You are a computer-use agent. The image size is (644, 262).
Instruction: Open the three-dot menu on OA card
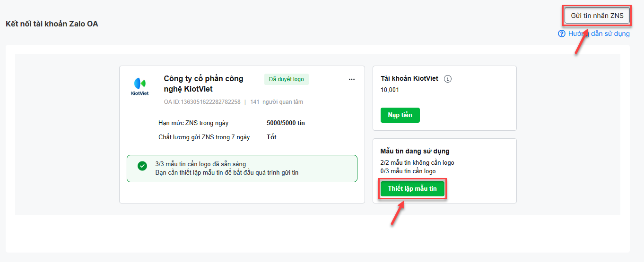pos(351,79)
